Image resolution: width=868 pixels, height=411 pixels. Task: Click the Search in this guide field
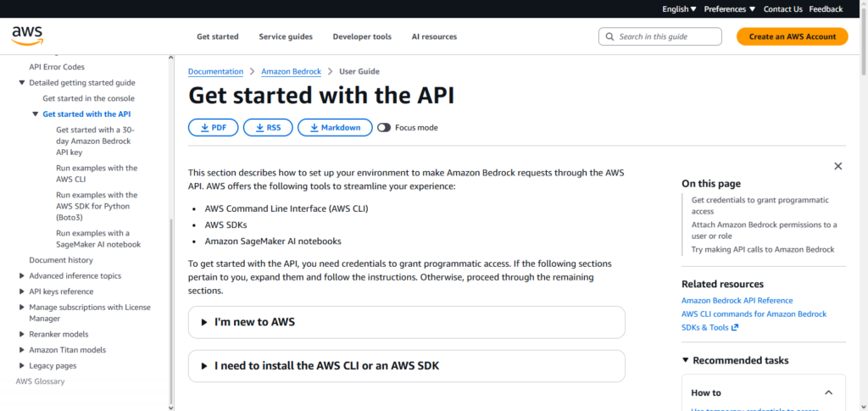(x=659, y=36)
